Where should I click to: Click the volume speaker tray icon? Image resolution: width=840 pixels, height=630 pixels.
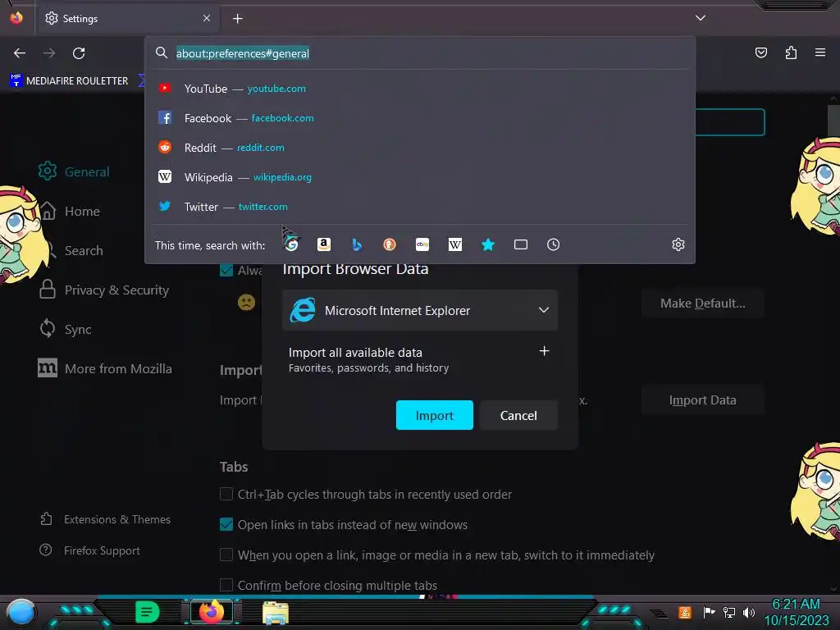(749, 612)
